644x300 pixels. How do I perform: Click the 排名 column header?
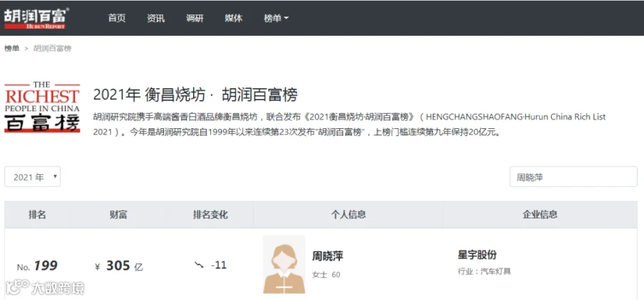(x=37, y=215)
